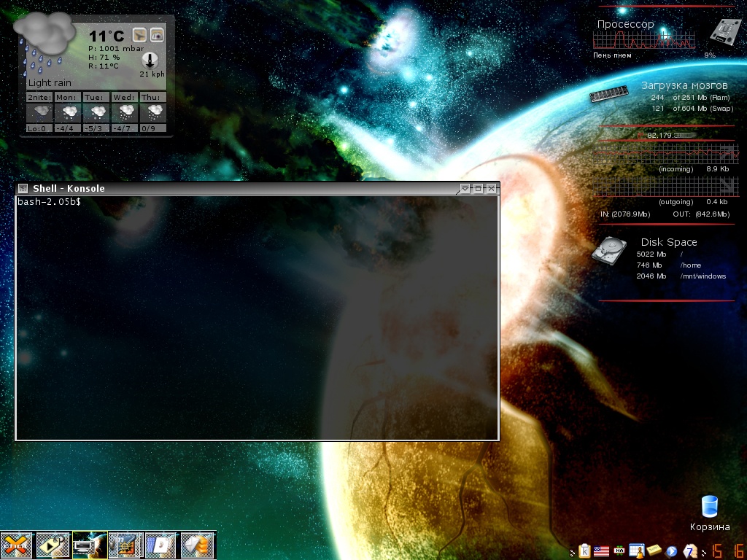The height and width of the screenshot is (560, 747).
Task: Click the Klipper clipboard tray icon
Action: pyautogui.click(x=584, y=551)
